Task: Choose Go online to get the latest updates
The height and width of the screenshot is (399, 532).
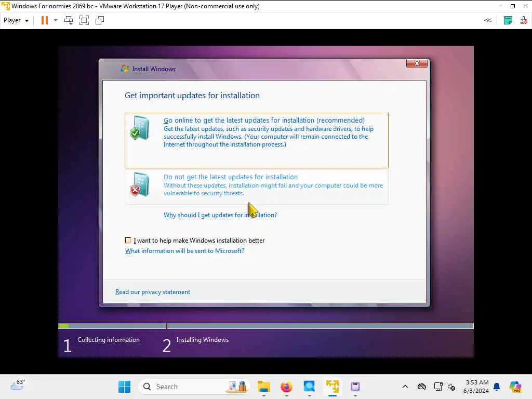Action: [257, 140]
